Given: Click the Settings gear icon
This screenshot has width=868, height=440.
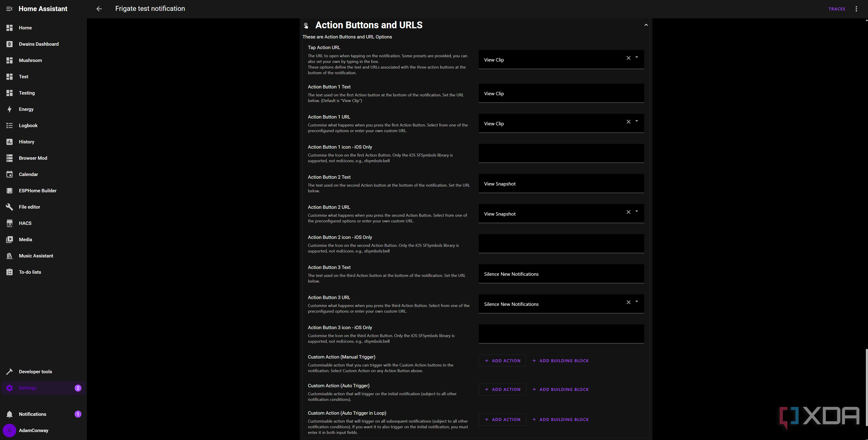Looking at the screenshot, I should coord(9,388).
